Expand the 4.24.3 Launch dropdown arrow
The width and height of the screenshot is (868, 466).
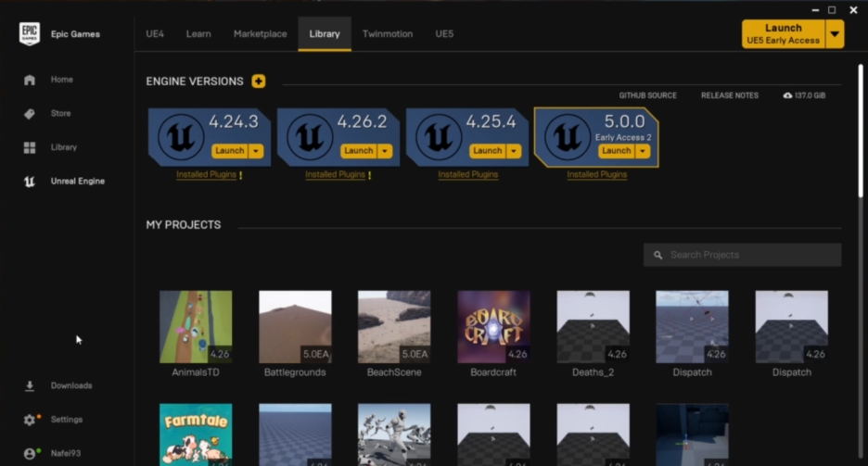[x=256, y=151]
